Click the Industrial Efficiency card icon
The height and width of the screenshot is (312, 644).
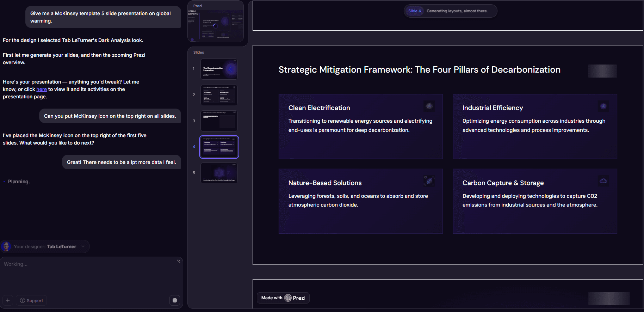[x=603, y=106]
